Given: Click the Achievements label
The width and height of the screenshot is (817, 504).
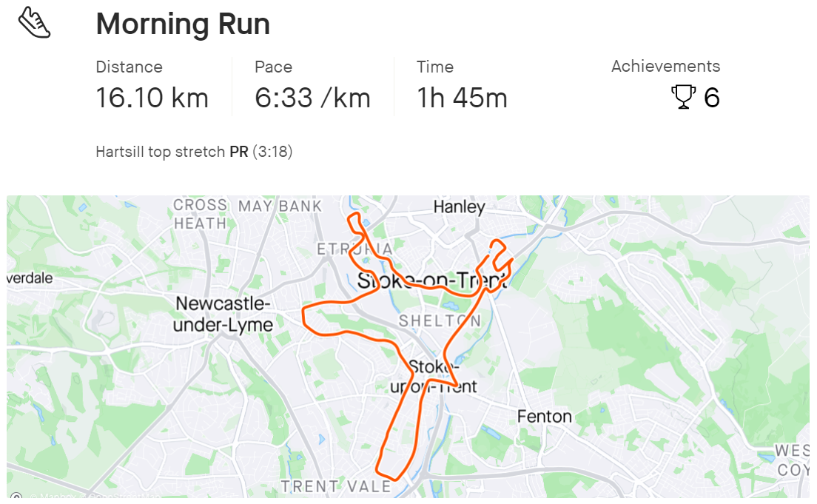Looking at the screenshot, I should [665, 66].
